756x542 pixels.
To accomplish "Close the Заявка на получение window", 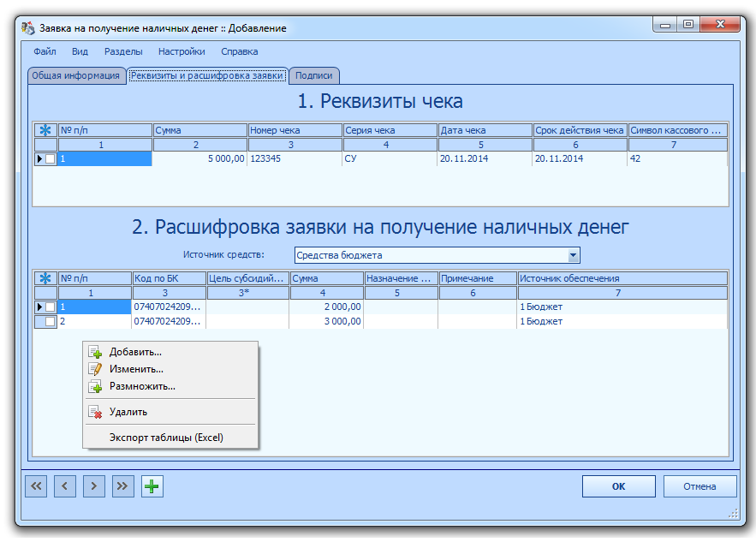I will pyautogui.click(x=720, y=25).
